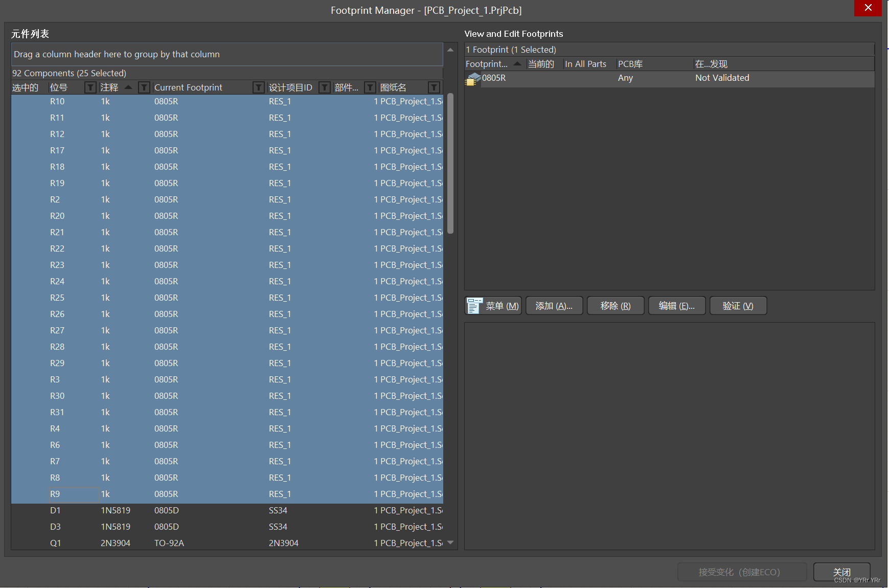Click the component list vertical scrollbar thumb

[450, 164]
